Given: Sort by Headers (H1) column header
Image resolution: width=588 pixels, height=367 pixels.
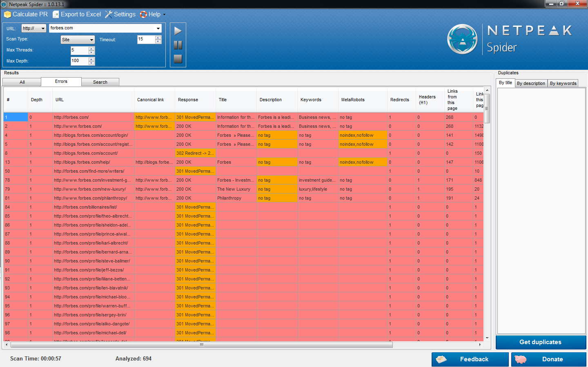Looking at the screenshot, I should click(430, 100).
